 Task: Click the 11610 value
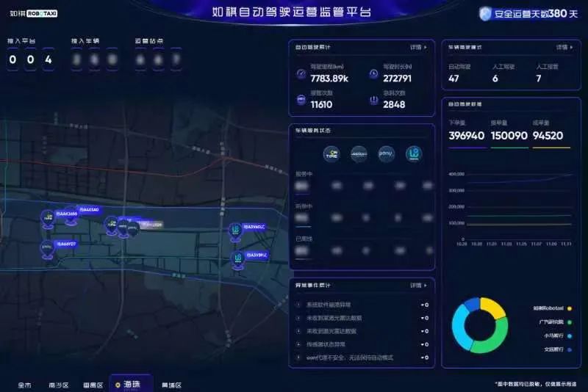(x=321, y=104)
